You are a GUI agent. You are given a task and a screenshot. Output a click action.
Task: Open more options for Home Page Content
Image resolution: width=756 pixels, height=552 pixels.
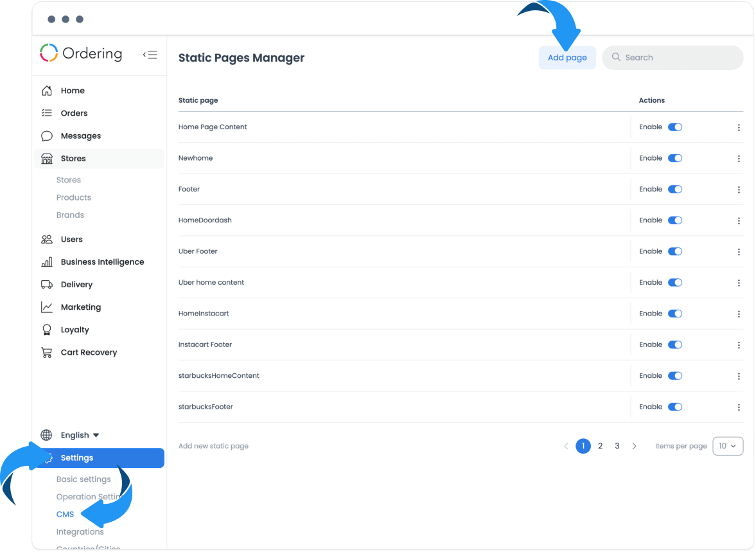739,127
